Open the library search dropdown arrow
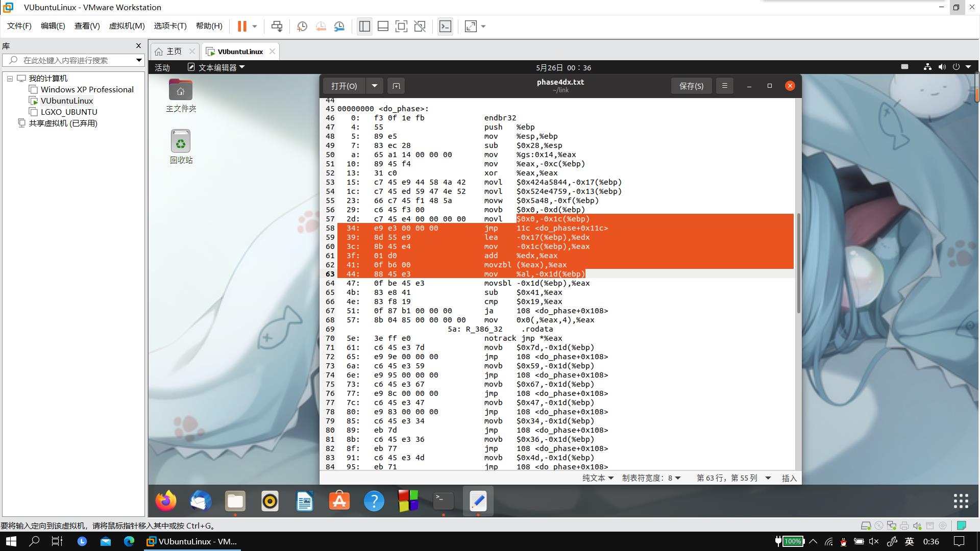980x551 pixels. [139, 60]
